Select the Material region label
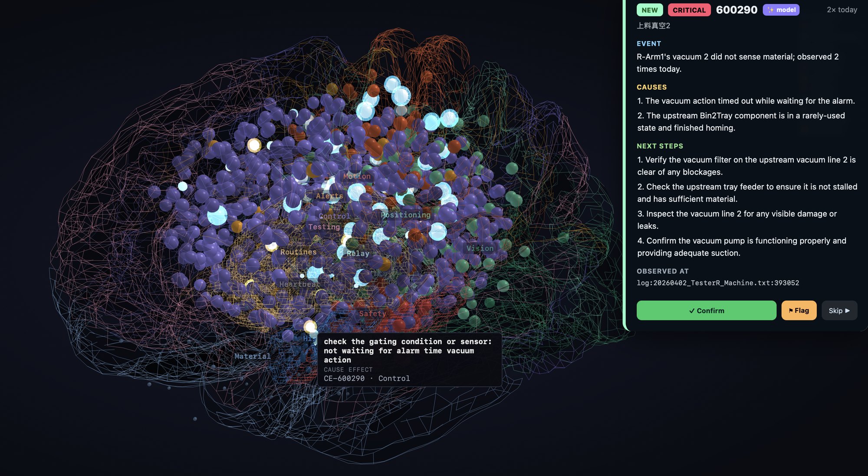Image resolution: width=868 pixels, height=476 pixels. click(252, 356)
